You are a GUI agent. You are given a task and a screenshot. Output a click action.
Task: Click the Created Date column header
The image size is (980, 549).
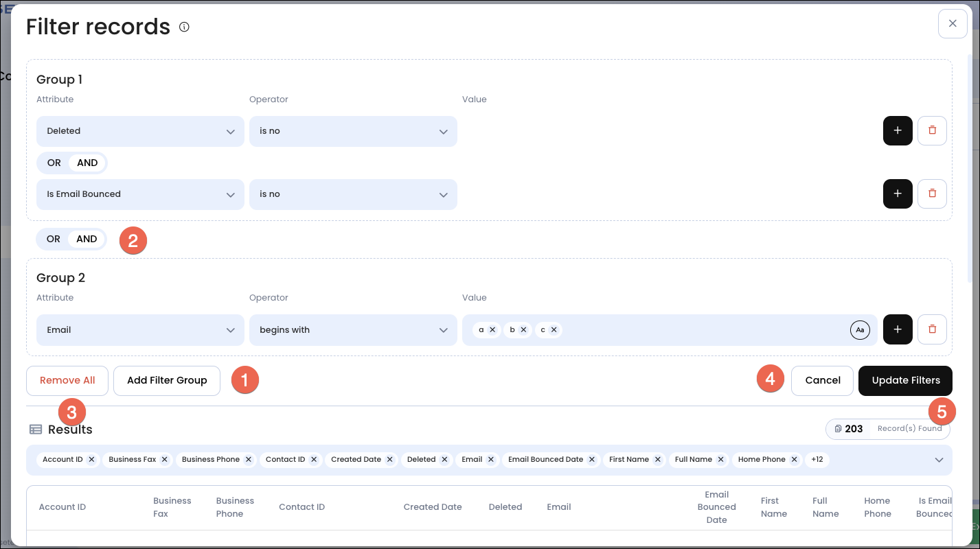tap(433, 507)
